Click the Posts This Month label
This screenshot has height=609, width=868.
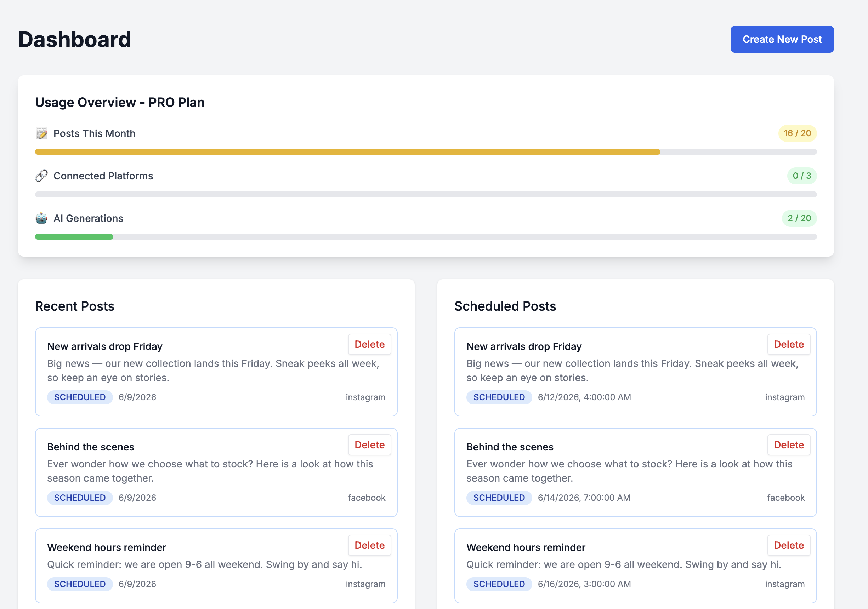95,133
